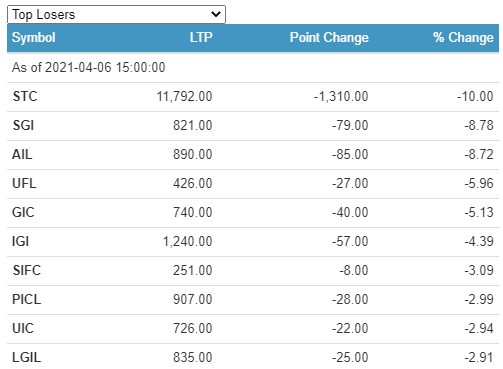Open the PICL symbol link
Screen dimensions: 503x369
click(x=27, y=299)
